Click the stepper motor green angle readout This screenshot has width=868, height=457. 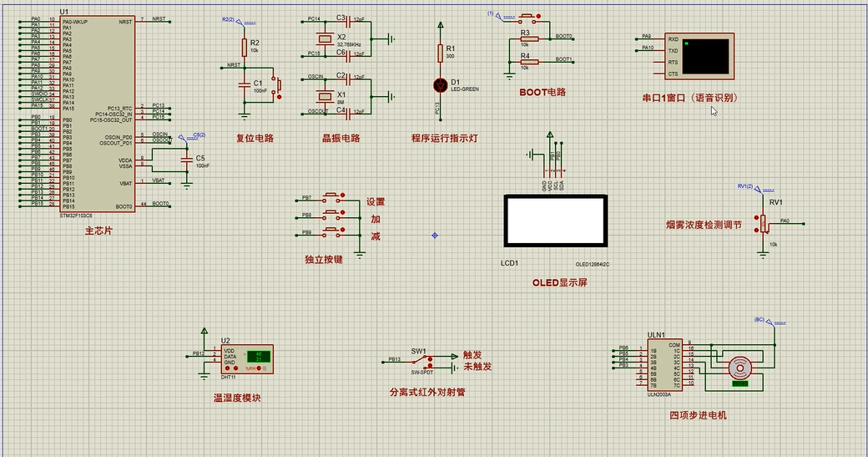[740, 383]
